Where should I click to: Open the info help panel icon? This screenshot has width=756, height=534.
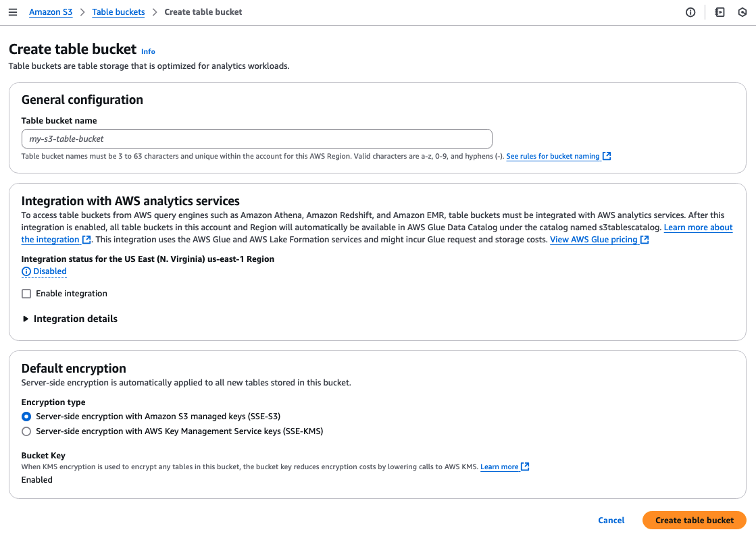[690, 12]
